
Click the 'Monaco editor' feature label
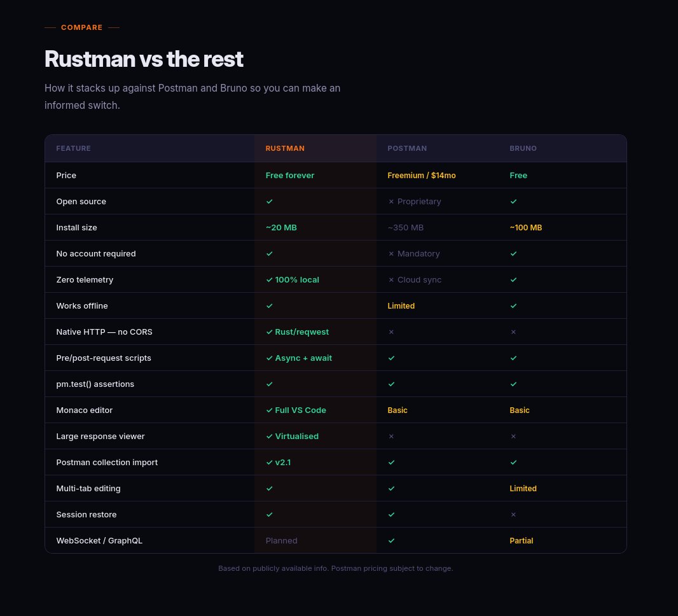[85, 410]
